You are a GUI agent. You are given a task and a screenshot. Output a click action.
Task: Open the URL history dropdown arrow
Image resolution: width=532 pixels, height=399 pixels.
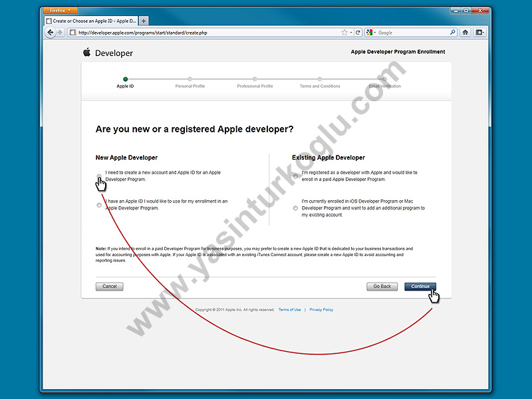351,33
